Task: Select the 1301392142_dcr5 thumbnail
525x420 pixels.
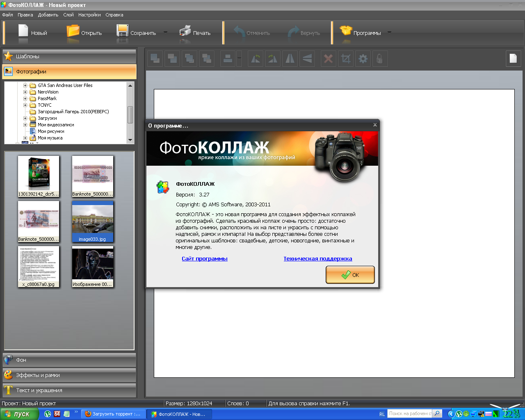Action: tap(39, 176)
